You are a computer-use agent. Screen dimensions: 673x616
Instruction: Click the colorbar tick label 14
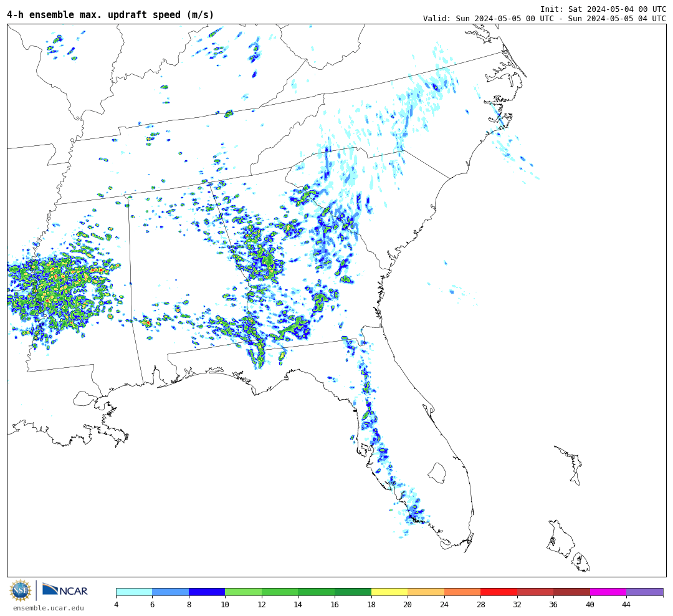pos(298,604)
